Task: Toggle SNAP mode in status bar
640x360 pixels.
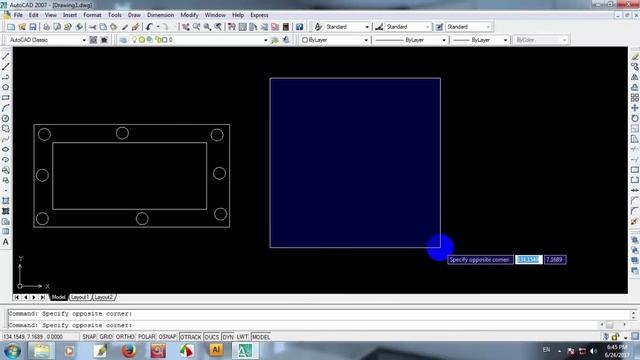Action: point(89,337)
